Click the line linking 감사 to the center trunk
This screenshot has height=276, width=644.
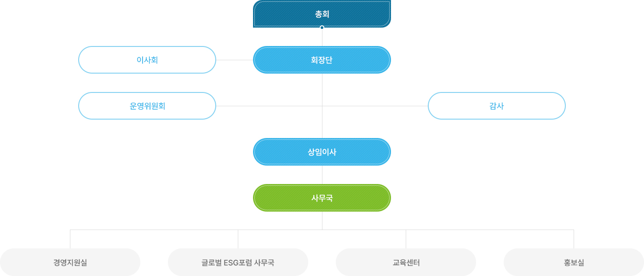(375, 106)
